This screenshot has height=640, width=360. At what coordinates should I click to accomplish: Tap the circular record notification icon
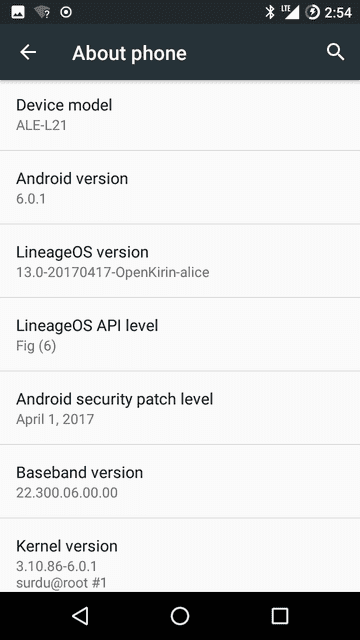tap(66, 12)
